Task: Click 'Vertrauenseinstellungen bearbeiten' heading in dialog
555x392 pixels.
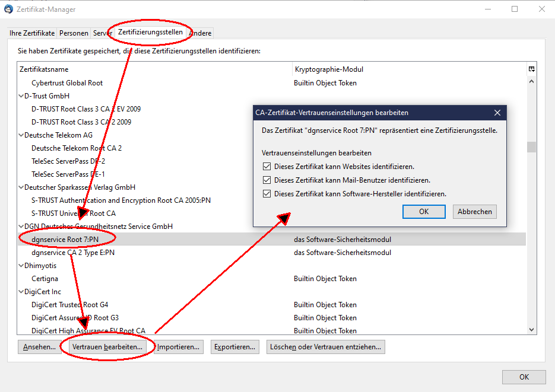Action: [x=316, y=152]
